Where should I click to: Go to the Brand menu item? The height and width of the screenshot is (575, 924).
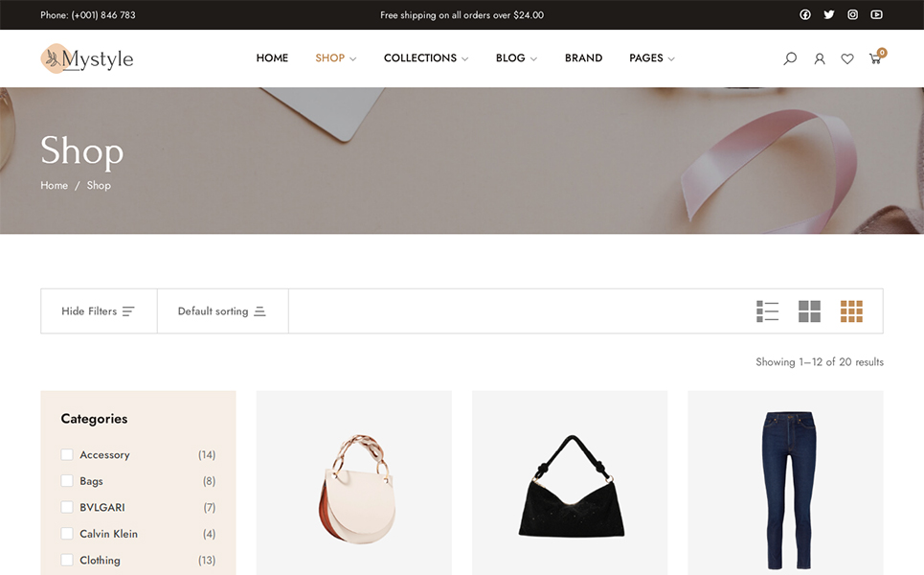[583, 58]
